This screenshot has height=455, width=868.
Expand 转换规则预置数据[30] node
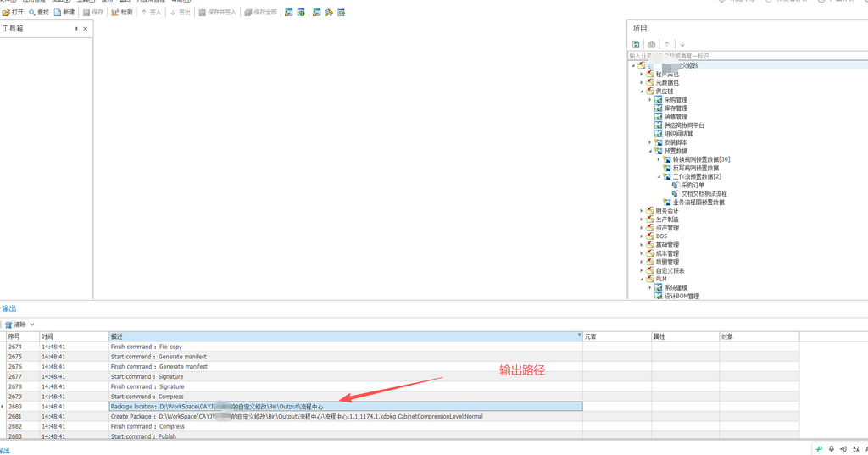(659, 159)
